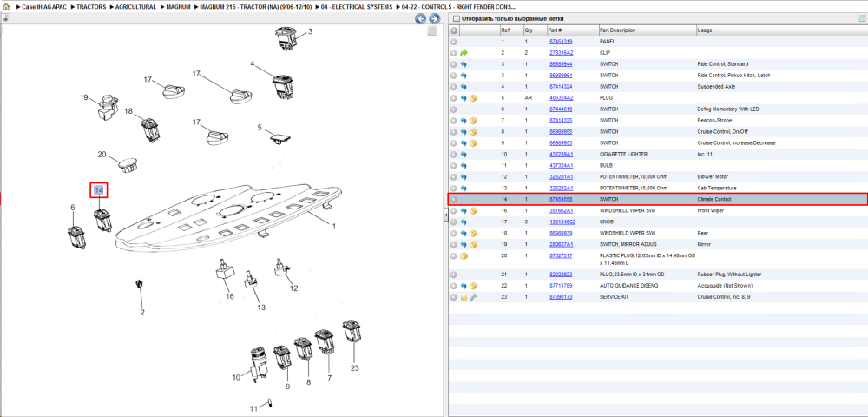Image resolution: width=868 pixels, height=417 pixels.
Task: Click the box icon in the Beacon-Strobe row
Action: pyautogui.click(x=473, y=121)
